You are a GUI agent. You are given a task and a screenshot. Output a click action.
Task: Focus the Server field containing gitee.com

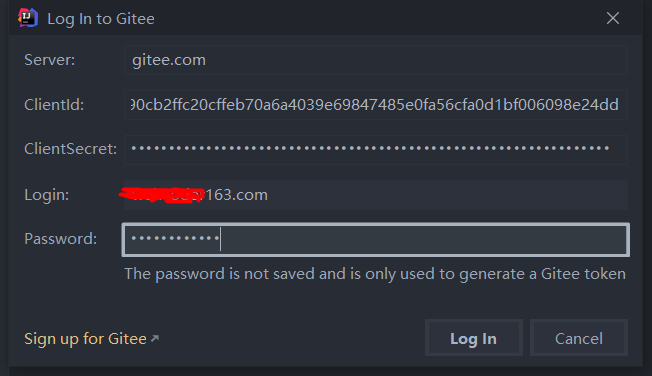[375, 60]
